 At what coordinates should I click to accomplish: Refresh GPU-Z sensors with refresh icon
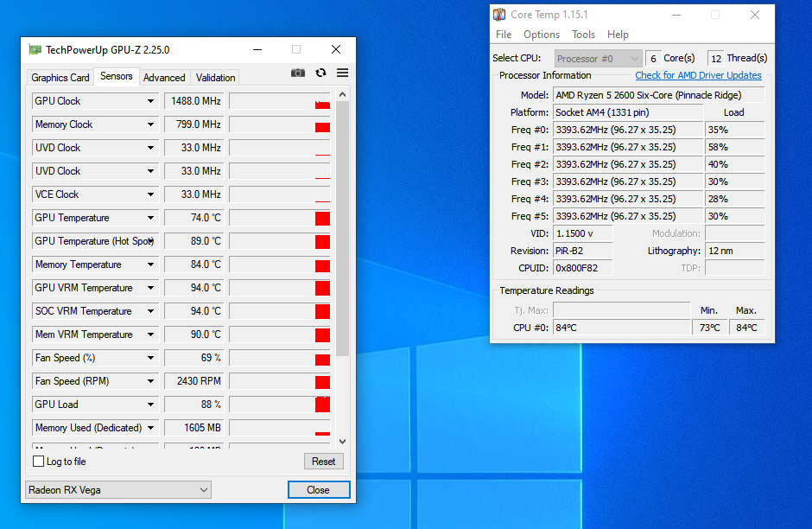(321, 73)
